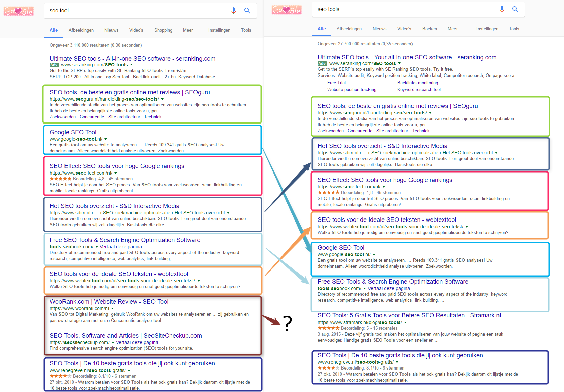Expand dropdown arrow after left seoguru.nl URL
This screenshot has height=392, width=564.
pos(162,99)
